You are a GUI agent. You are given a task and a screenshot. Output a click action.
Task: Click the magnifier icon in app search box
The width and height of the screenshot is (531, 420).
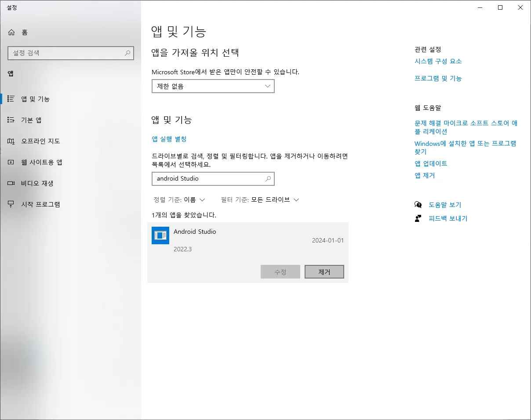268,179
